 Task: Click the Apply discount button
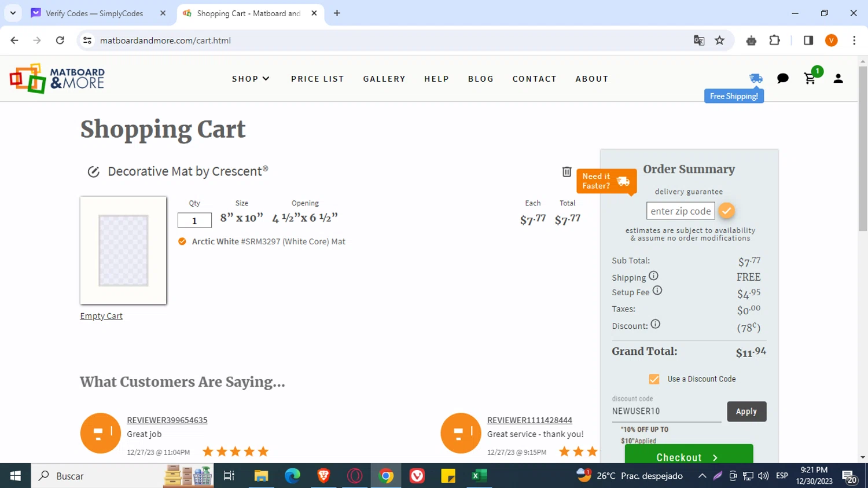(746, 412)
